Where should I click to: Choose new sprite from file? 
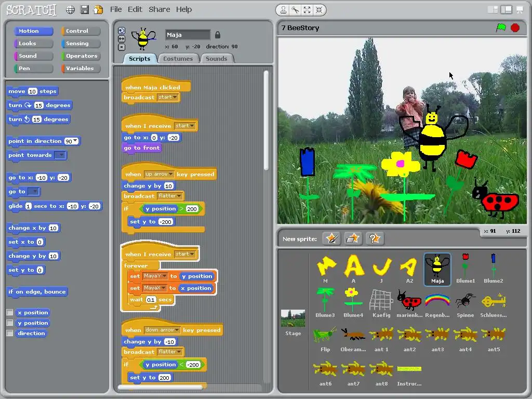(x=353, y=238)
